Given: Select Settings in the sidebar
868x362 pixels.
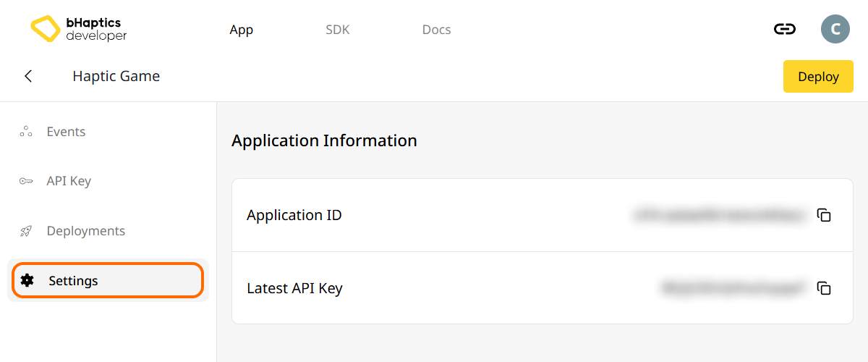Looking at the screenshot, I should pyautogui.click(x=108, y=280).
